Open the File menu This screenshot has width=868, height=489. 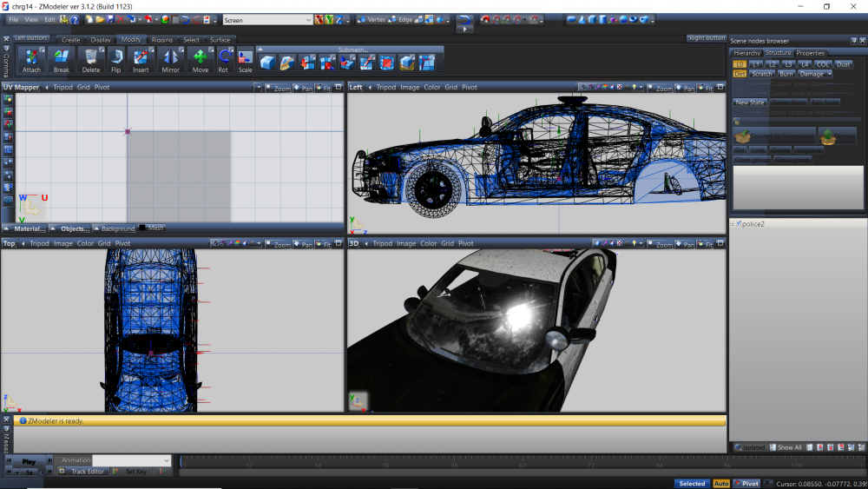point(13,19)
